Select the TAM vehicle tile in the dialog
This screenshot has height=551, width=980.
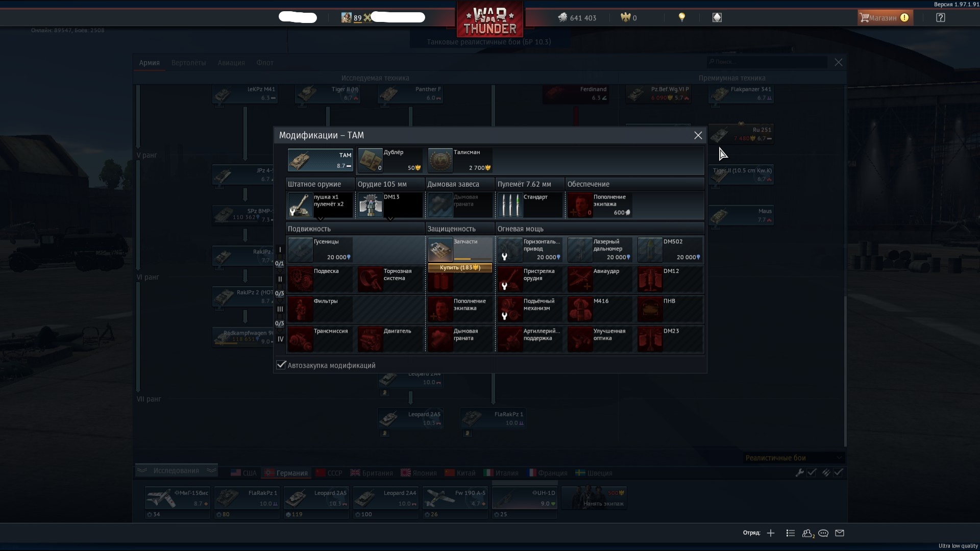coord(321,160)
